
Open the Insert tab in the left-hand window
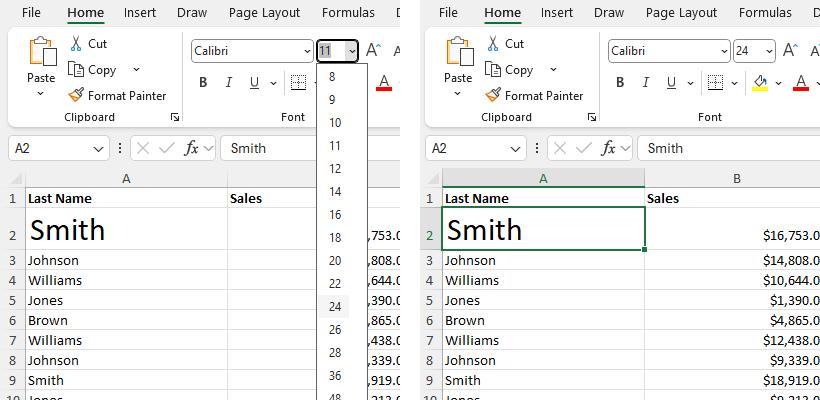tap(140, 13)
